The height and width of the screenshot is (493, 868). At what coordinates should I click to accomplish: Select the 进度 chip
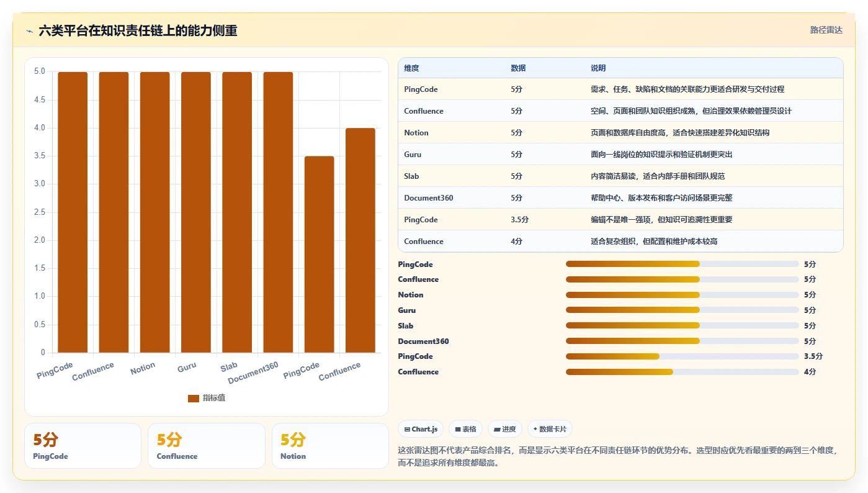(x=505, y=429)
